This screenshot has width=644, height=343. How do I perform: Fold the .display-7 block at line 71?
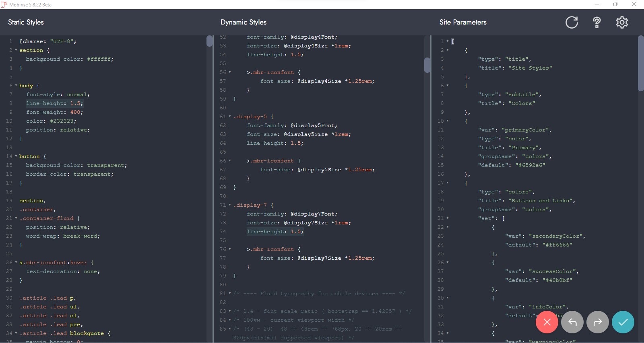click(230, 205)
